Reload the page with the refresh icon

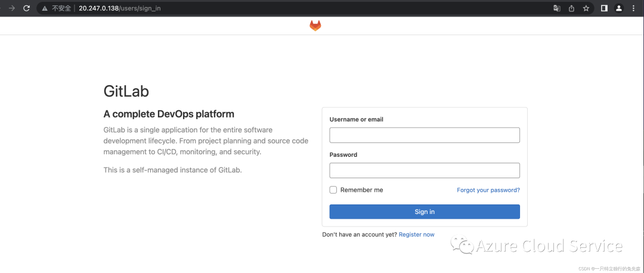27,8
